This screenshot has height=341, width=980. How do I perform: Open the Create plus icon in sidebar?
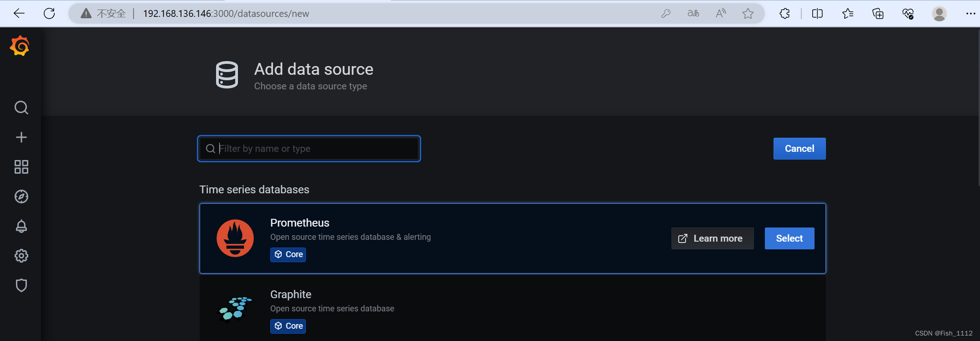[21, 137]
